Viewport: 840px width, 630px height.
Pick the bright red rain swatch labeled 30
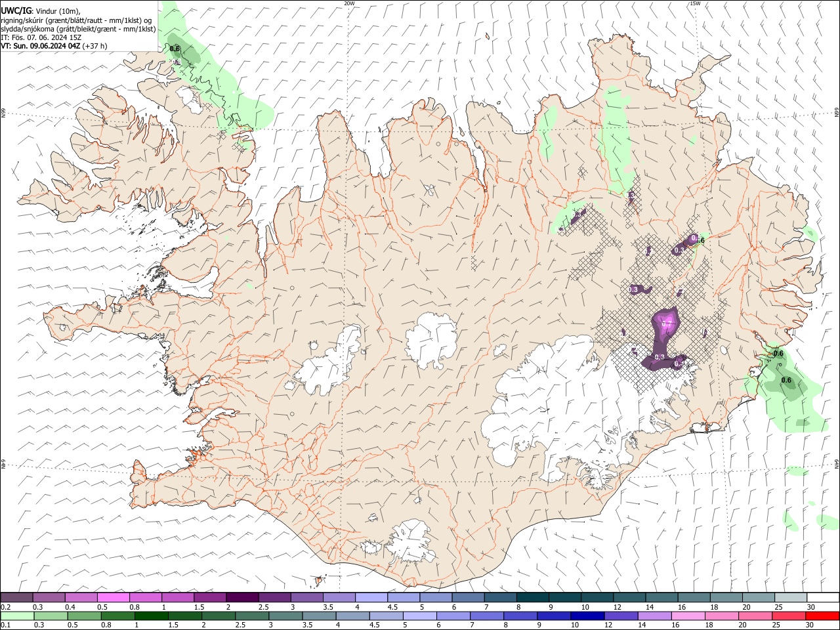click(822, 616)
